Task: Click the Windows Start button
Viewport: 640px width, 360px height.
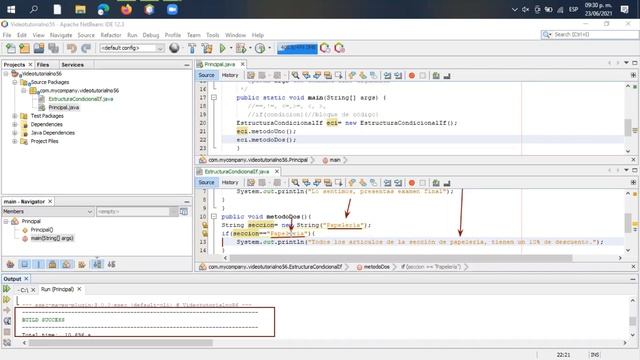Action: tap(11, 9)
